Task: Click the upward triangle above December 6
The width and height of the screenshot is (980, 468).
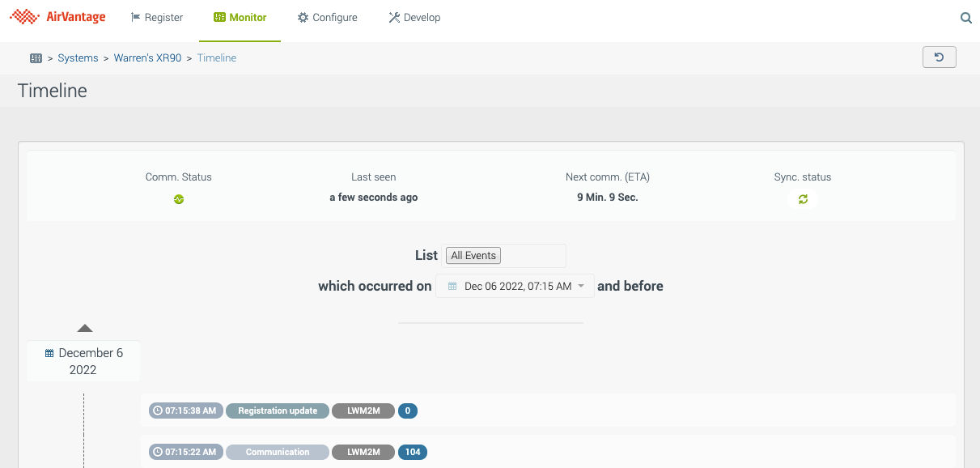Action: (85, 329)
